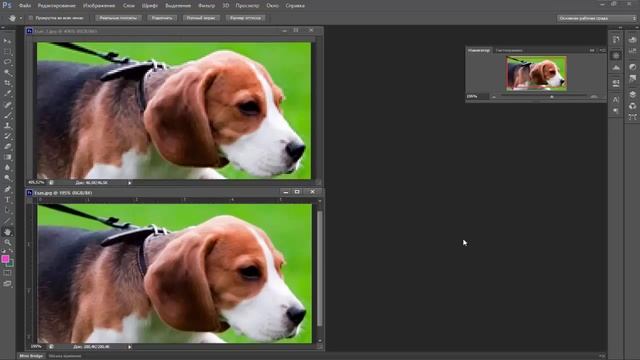Open the Mini Bridge tab

click(31, 356)
